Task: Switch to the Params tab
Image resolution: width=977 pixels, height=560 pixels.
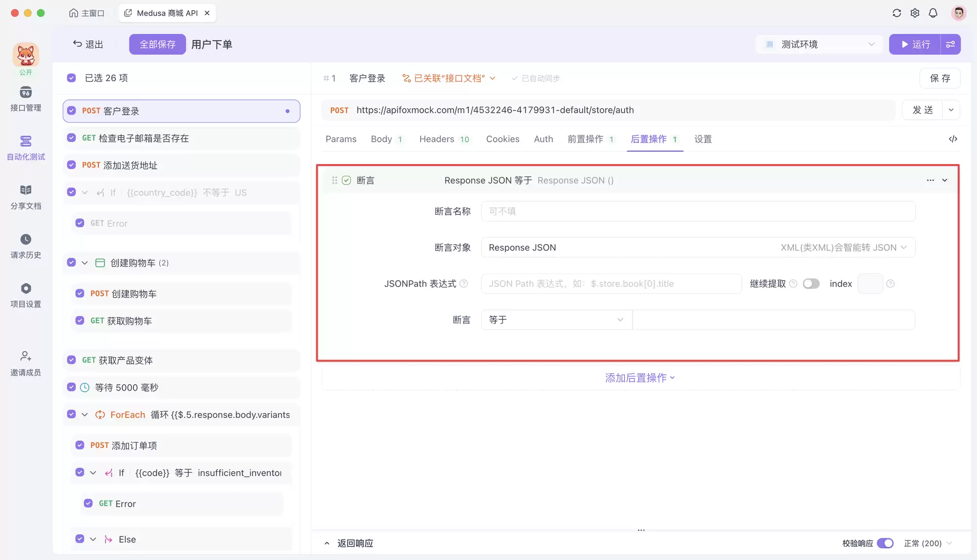Action: click(x=341, y=139)
